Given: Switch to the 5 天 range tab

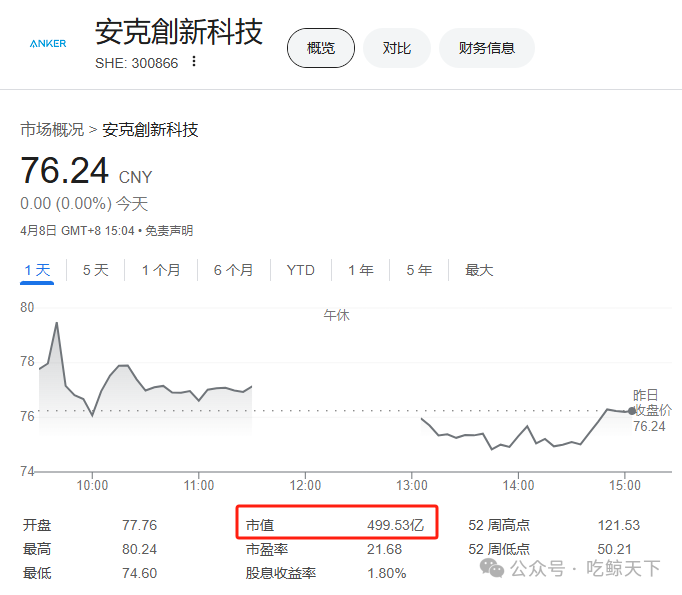Looking at the screenshot, I should click(x=95, y=270).
